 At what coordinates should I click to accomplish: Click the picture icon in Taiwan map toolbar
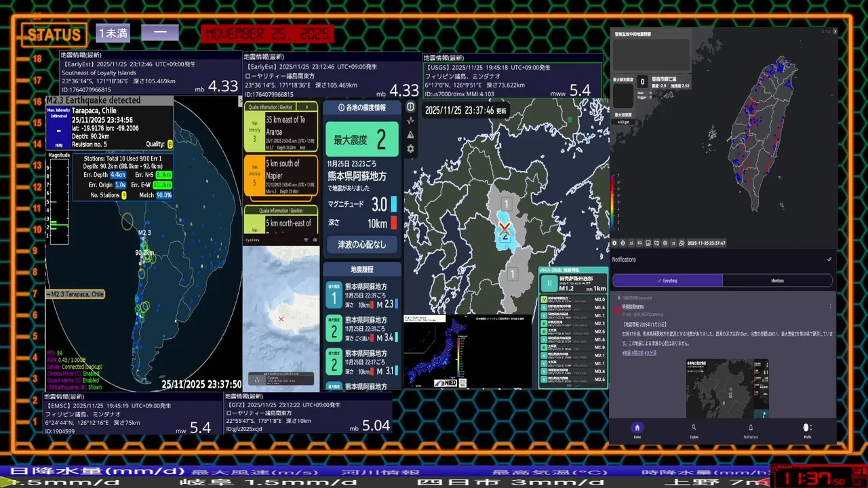(648, 243)
